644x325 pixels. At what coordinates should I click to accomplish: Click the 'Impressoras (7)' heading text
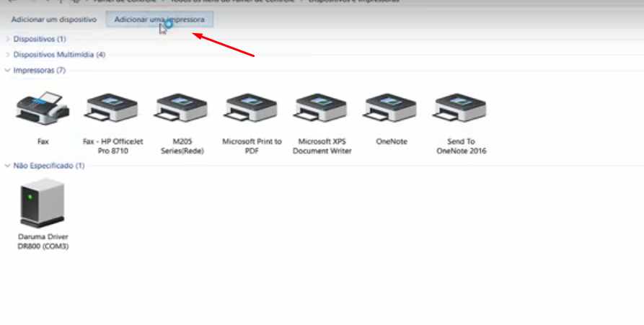point(40,70)
